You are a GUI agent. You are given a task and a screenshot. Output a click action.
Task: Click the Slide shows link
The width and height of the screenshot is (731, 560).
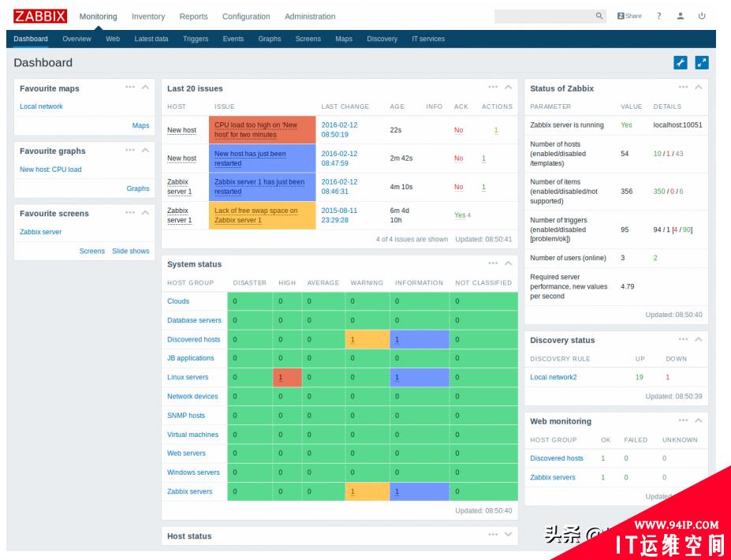coord(131,251)
